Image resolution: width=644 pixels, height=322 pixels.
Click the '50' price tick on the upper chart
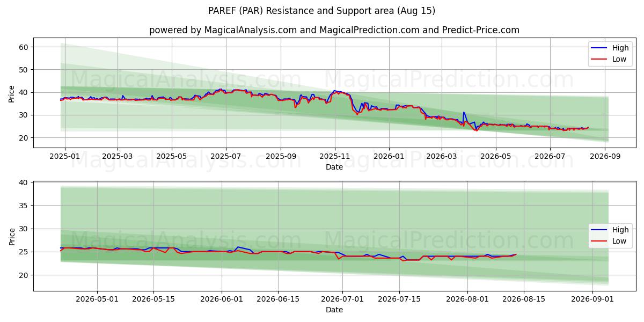pos(25,70)
